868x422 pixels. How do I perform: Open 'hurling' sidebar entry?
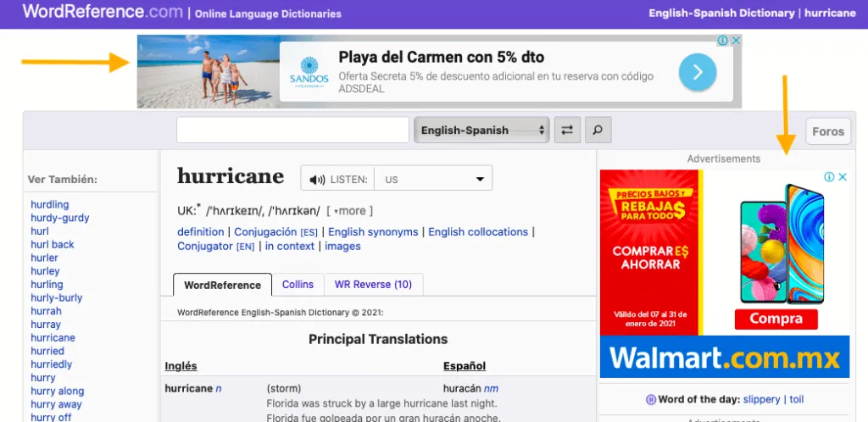(47, 284)
